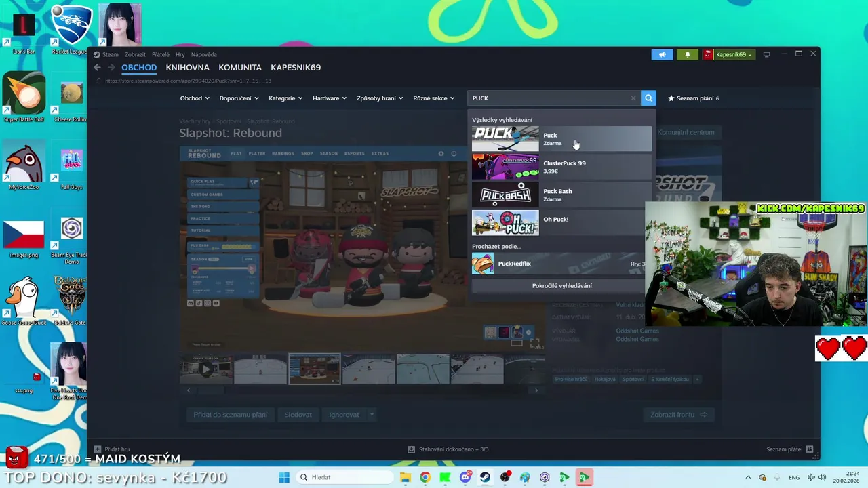Expand the Kategorie dropdown

click(x=285, y=98)
